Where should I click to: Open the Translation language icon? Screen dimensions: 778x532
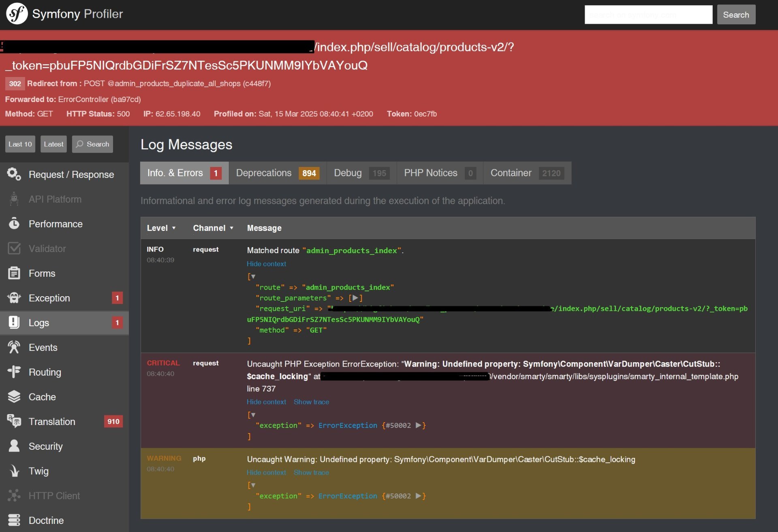[14, 421]
